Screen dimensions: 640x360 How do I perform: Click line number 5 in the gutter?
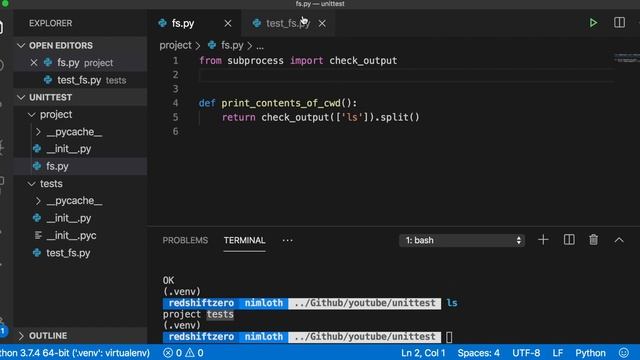pos(175,117)
